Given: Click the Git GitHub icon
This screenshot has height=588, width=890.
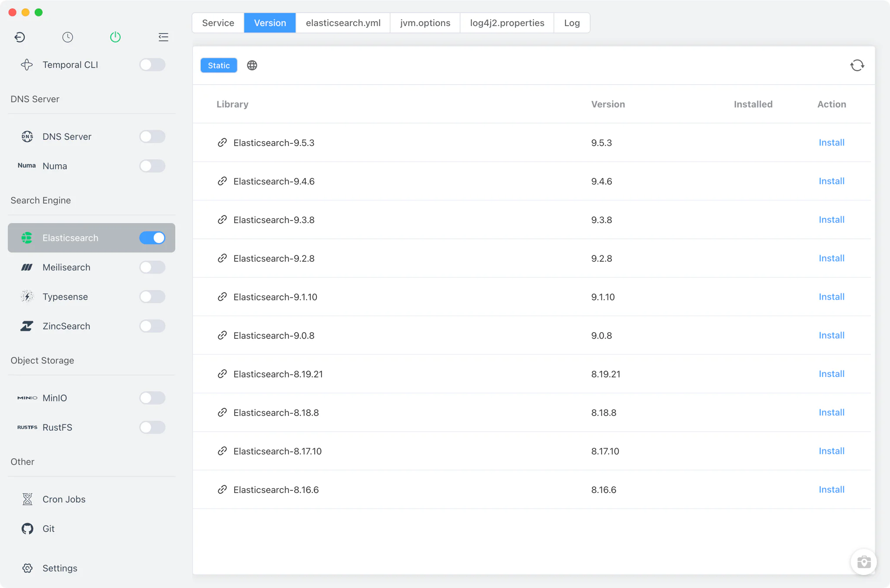Looking at the screenshot, I should click(x=27, y=529).
